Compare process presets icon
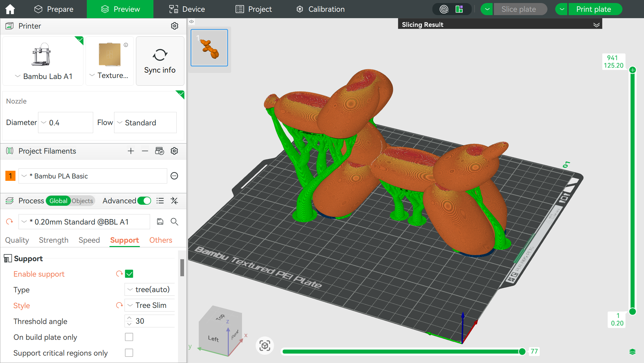 tap(174, 201)
